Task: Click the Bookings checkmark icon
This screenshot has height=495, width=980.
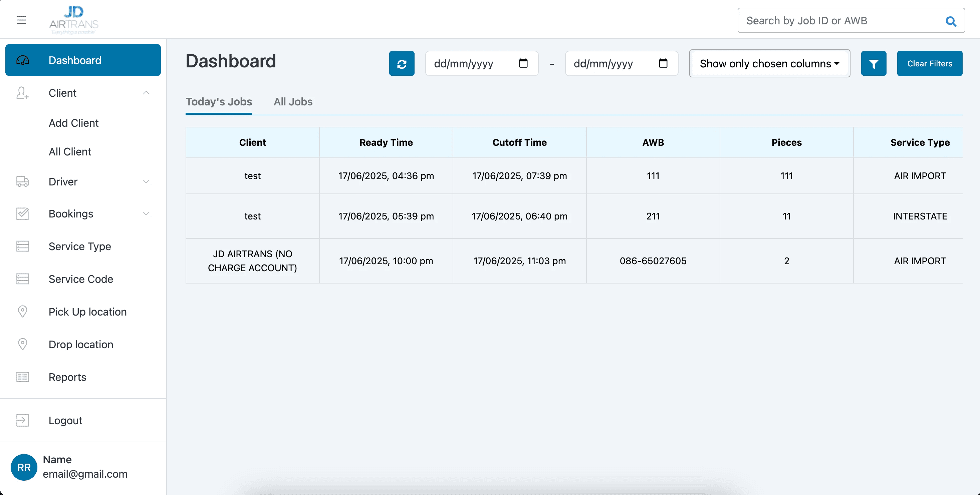Action: click(23, 213)
